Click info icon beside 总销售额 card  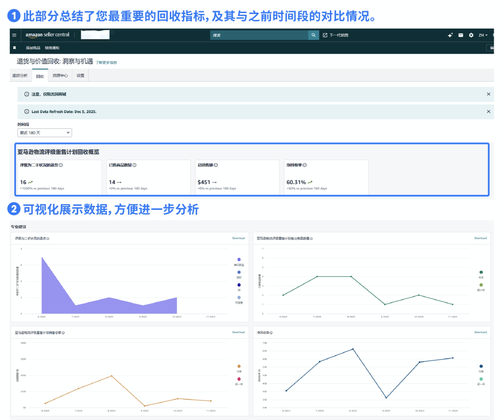[x=216, y=165]
